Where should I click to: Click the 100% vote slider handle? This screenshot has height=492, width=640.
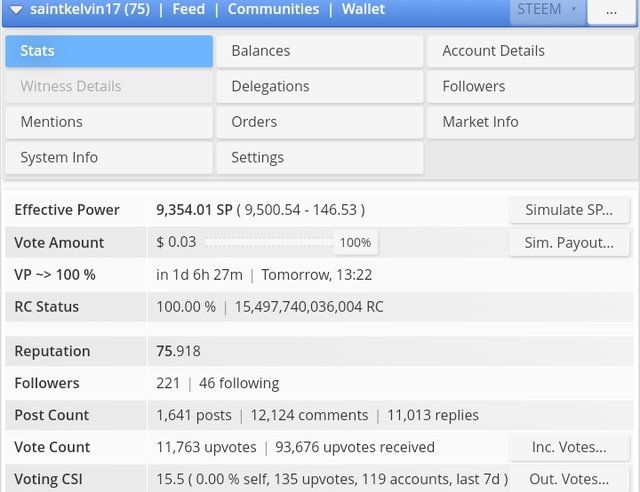pos(356,243)
